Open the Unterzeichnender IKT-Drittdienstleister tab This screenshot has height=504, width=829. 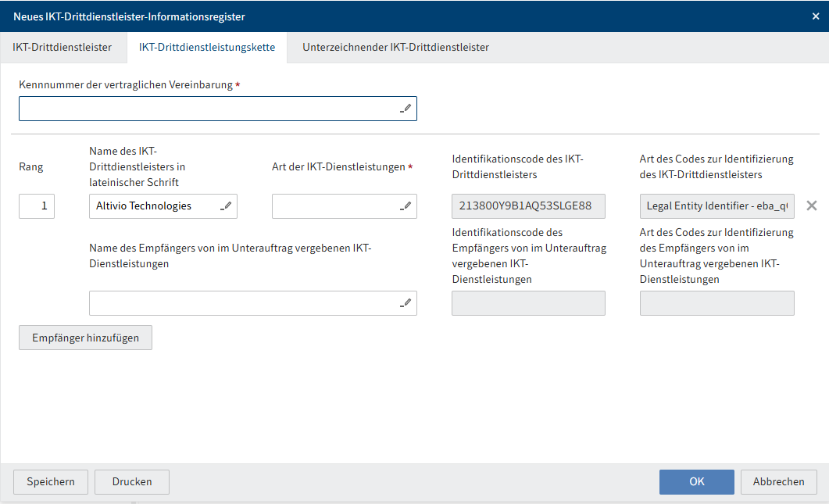(395, 47)
